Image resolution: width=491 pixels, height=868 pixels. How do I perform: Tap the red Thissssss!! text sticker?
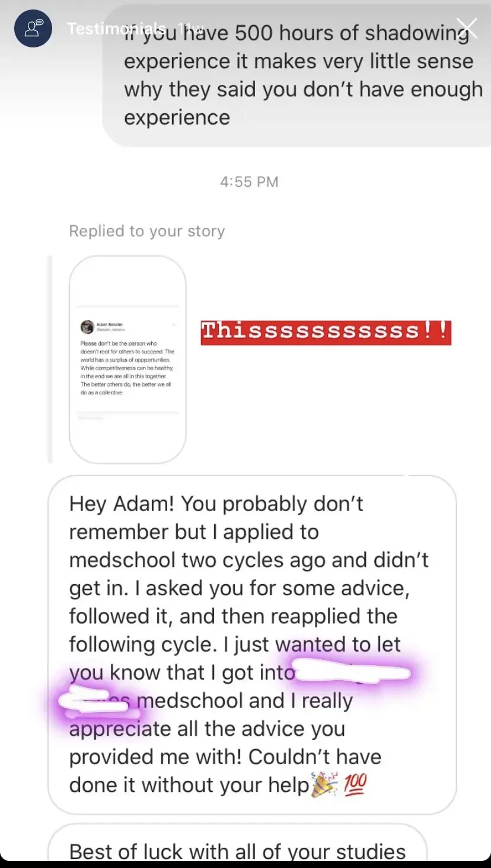(x=326, y=331)
